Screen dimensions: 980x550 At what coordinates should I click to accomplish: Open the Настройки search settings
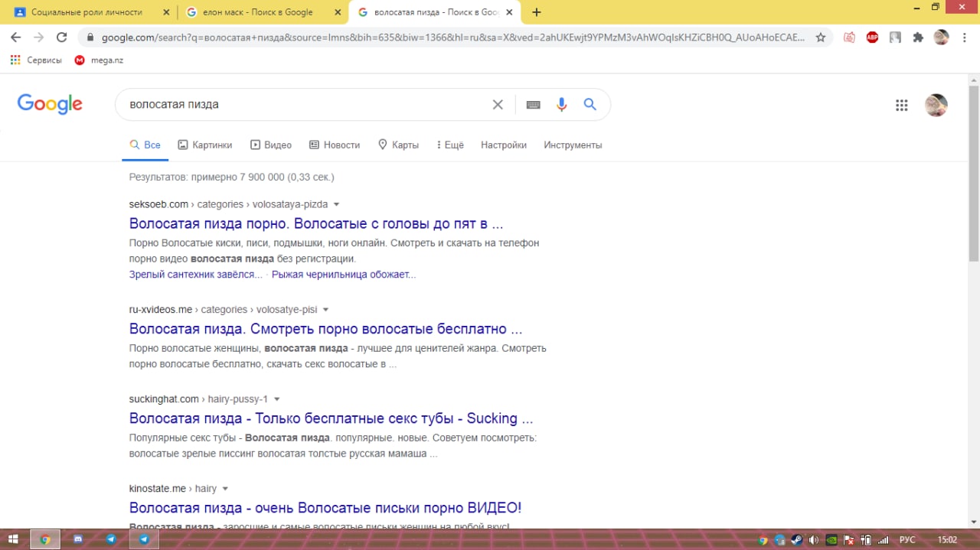click(x=504, y=145)
